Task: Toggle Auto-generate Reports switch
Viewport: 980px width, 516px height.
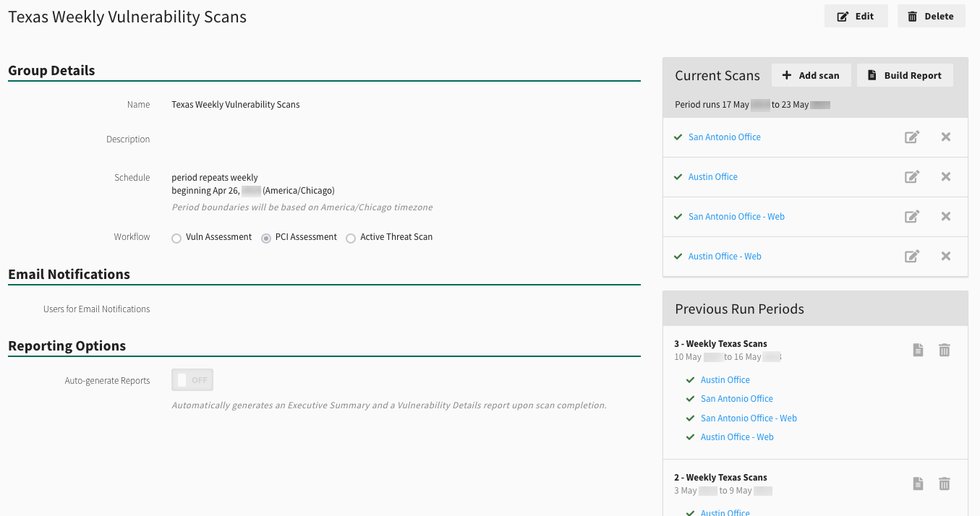Action: 192,380
